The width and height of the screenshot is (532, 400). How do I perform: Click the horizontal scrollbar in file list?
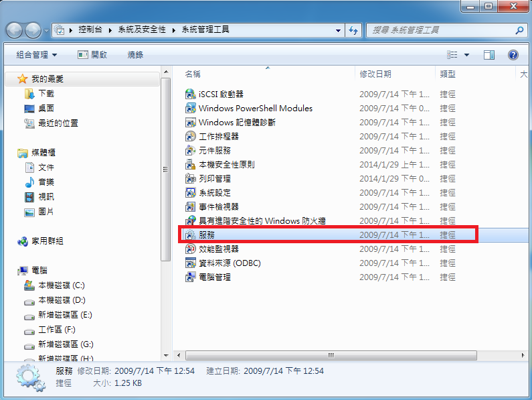pos(331,355)
